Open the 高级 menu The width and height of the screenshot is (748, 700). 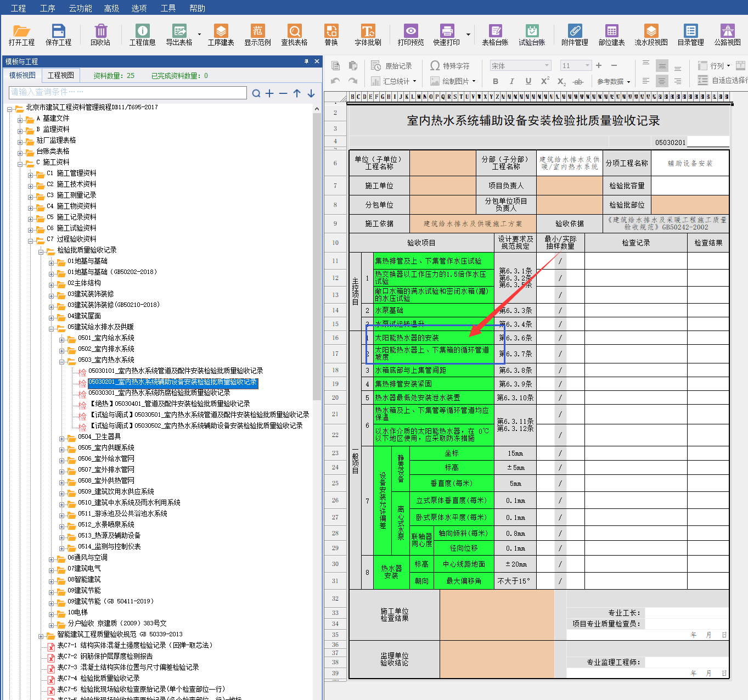coord(111,8)
